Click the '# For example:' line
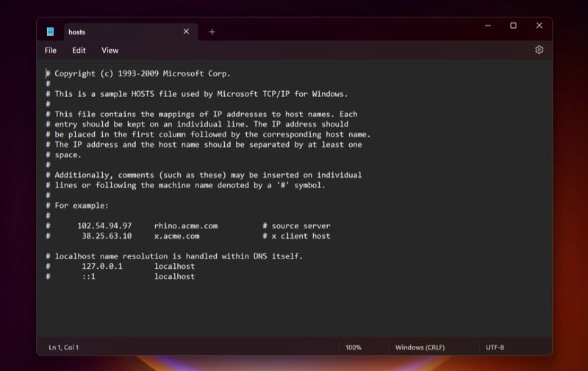The height and width of the screenshot is (371, 588). tap(77, 206)
